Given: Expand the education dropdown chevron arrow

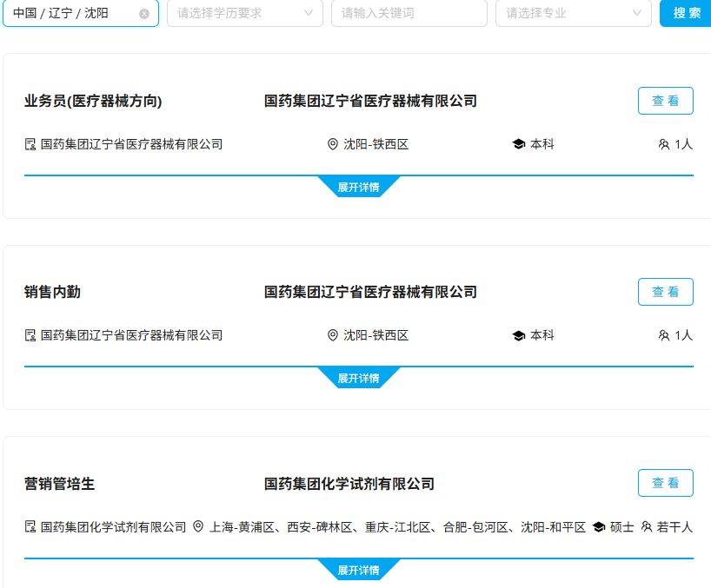Looking at the screenshot, I should pyautogui.click(x=309, y=13).
